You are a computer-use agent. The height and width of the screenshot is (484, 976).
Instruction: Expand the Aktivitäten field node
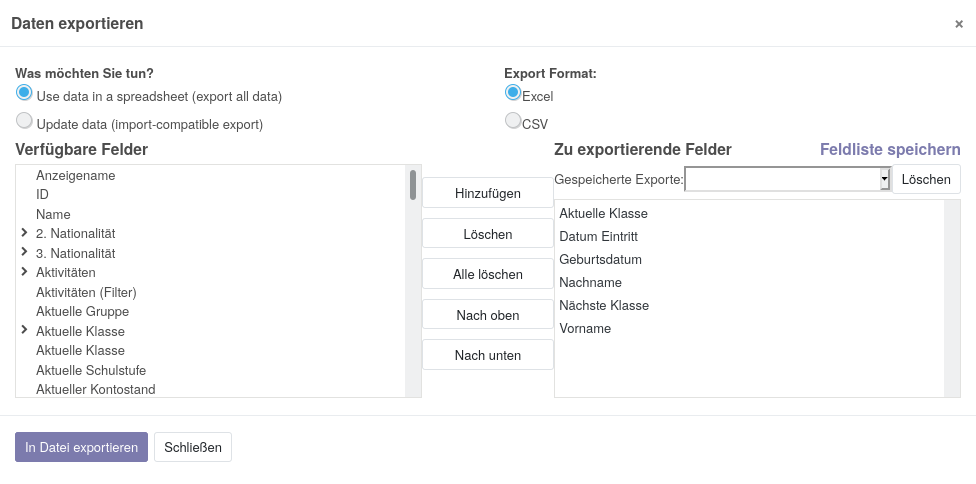pyautogui.click(x=25, y=272)
